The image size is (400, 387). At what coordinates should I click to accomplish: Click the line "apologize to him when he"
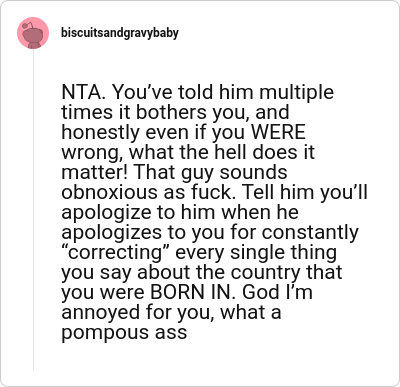point(180,212)
